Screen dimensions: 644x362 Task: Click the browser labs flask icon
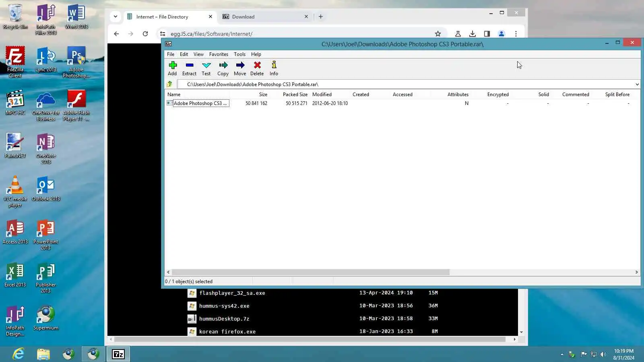(x=458, y=34)
